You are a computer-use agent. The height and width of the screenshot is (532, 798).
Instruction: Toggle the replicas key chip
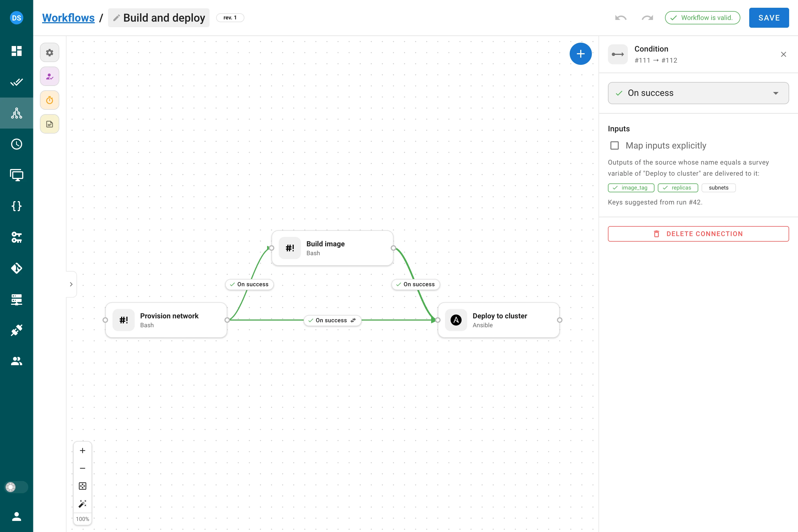(x=677, y=188)
